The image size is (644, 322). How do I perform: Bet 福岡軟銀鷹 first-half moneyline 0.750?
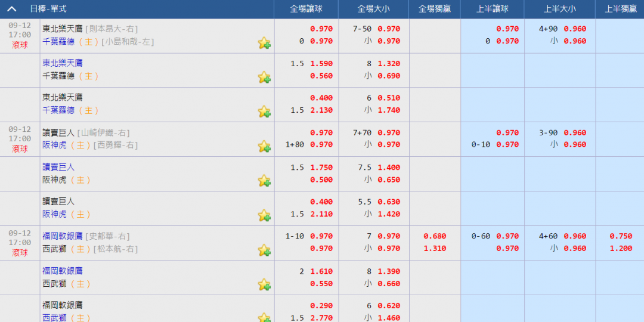tap(621, 236)
